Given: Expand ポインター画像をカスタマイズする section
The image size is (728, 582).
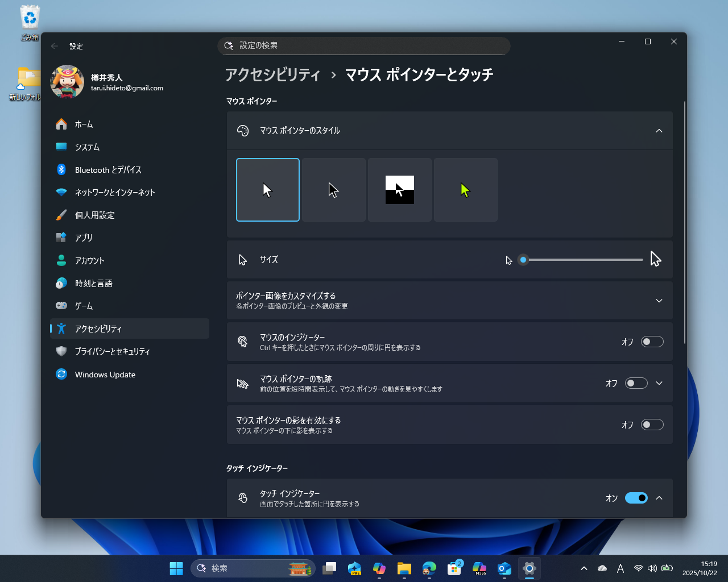Looking at the screenshot, I should tap(659, 301).
